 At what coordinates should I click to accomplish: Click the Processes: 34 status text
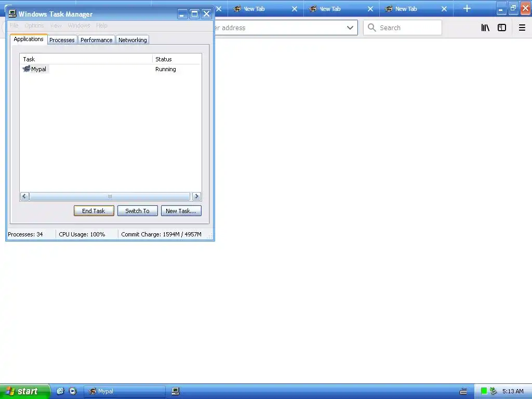tap(25, 234)
